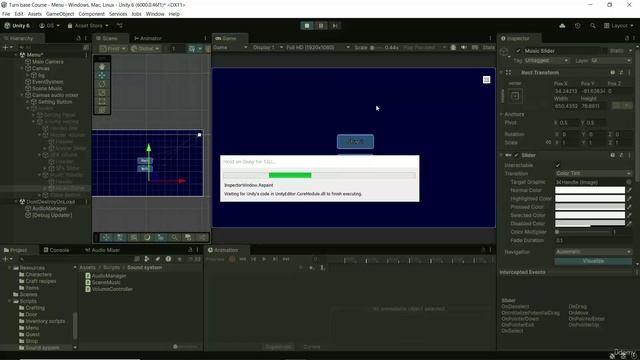Click the Color Multiplier slider
Screen dimensions: 640x360
583,232
